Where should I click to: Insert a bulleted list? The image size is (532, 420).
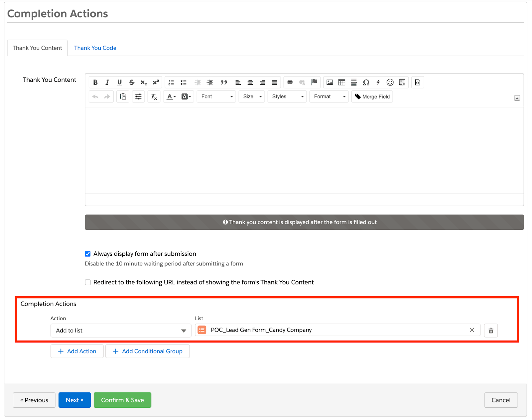tap(184, 82)
